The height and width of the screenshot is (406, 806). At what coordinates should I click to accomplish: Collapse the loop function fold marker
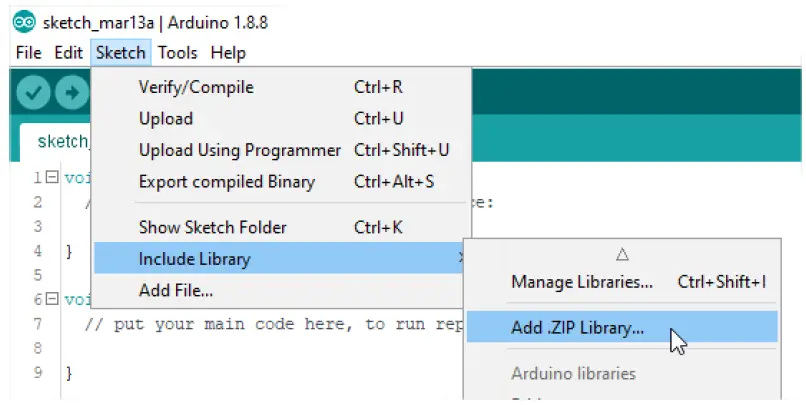pyautogui.click(x=53, y=299)
